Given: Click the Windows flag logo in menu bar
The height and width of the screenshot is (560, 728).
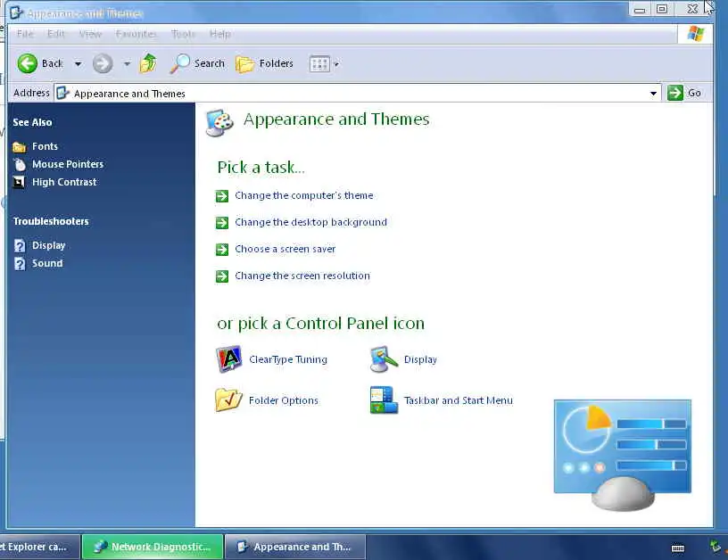Looking at the screenshot, I should tap(696, 33).
